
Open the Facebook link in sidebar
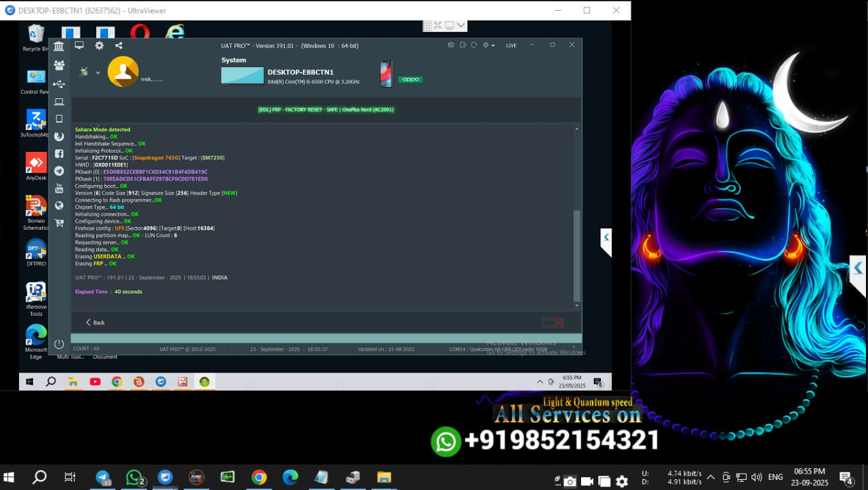[x=59, y=154]
